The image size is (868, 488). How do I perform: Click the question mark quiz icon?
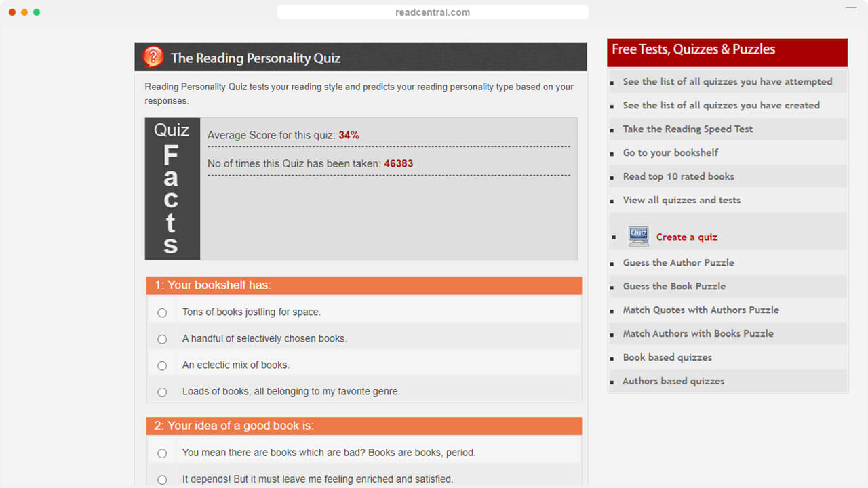pos(153,58)
